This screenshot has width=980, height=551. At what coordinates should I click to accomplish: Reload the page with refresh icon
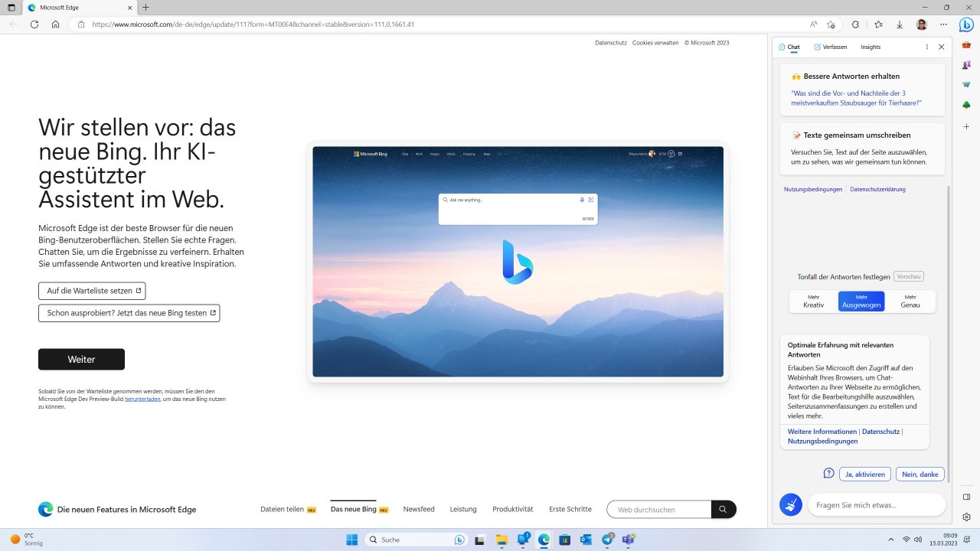click(34, 24)
